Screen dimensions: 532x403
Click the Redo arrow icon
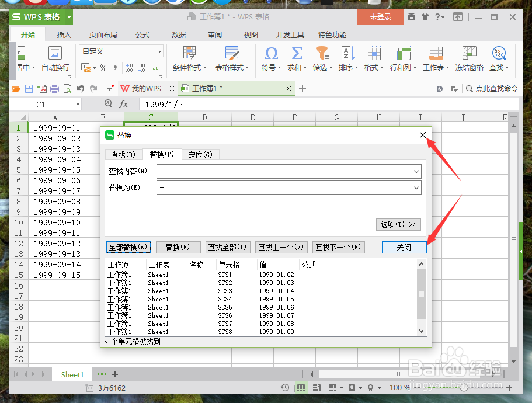point(93,89)
